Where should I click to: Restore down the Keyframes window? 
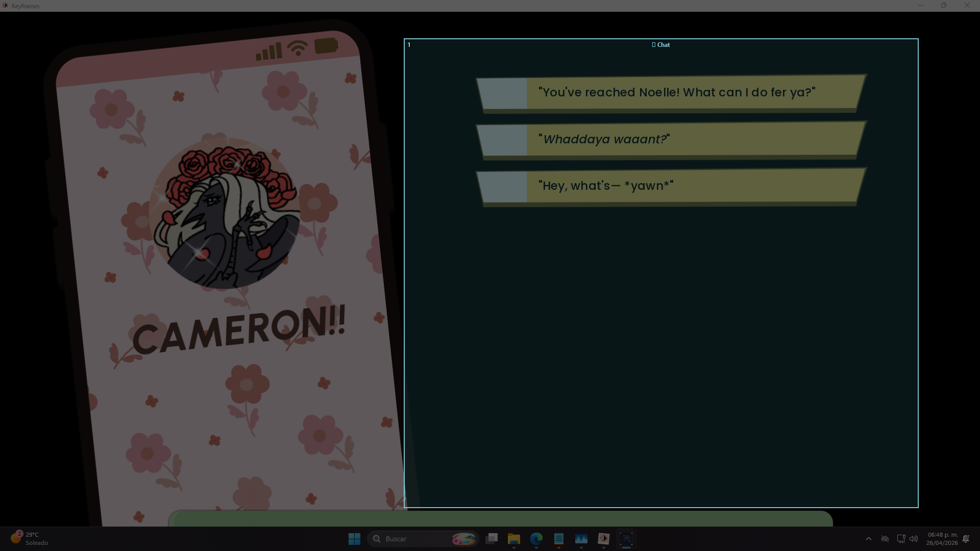pyautogui.click(x=944, y=6)
